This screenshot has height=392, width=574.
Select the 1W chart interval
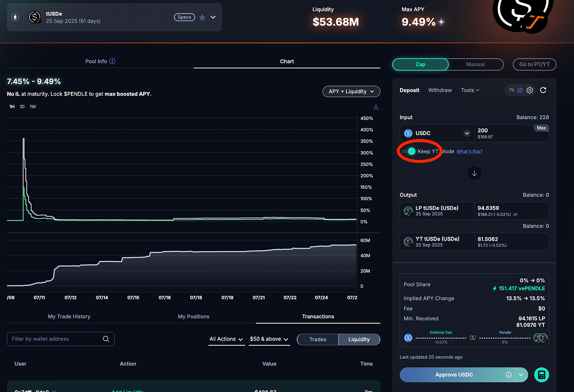pos(33,106)
